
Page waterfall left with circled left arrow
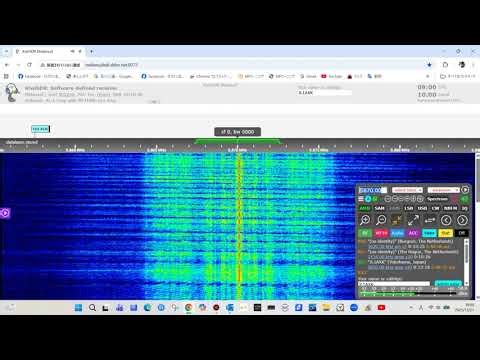[446, 220]
